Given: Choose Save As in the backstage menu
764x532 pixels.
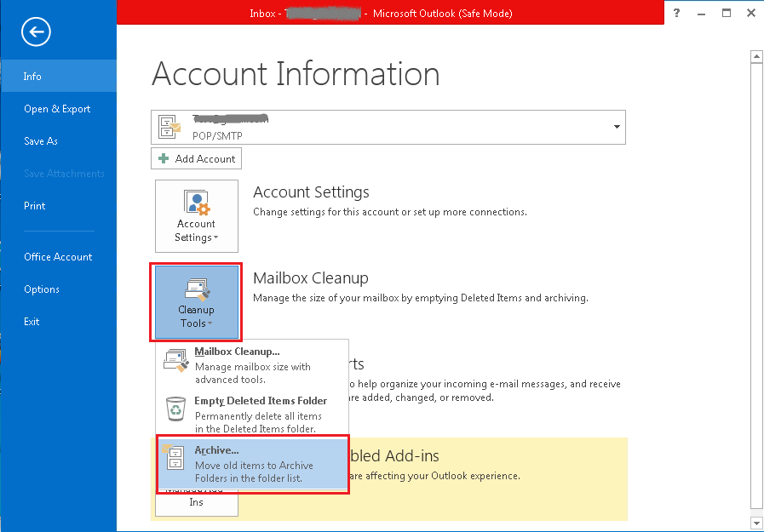Looking at the screenshot, I should [41, 141].
